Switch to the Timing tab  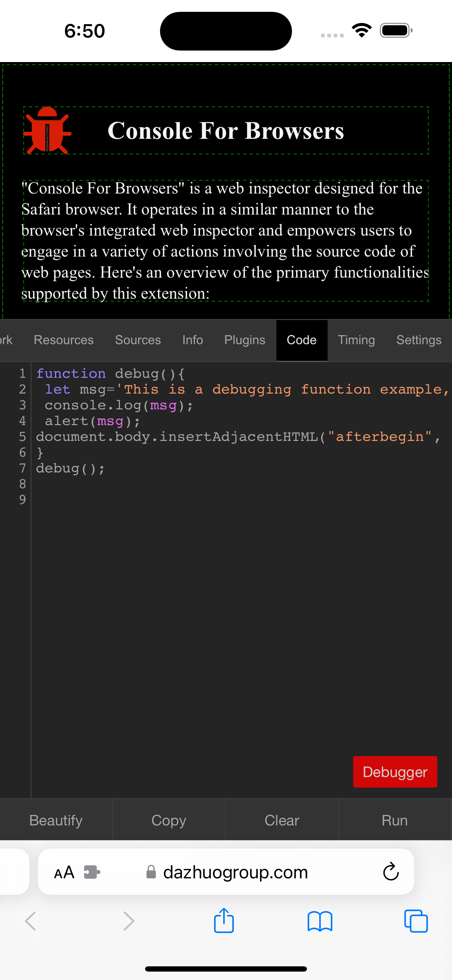pyautogui.click(x=356, y=340)
